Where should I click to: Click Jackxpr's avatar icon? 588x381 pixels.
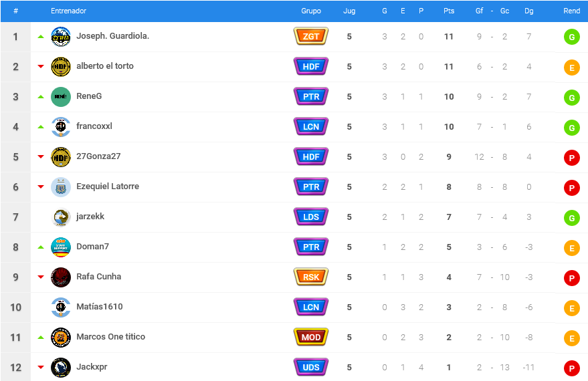pyautogui.click(x=61, y=367)
